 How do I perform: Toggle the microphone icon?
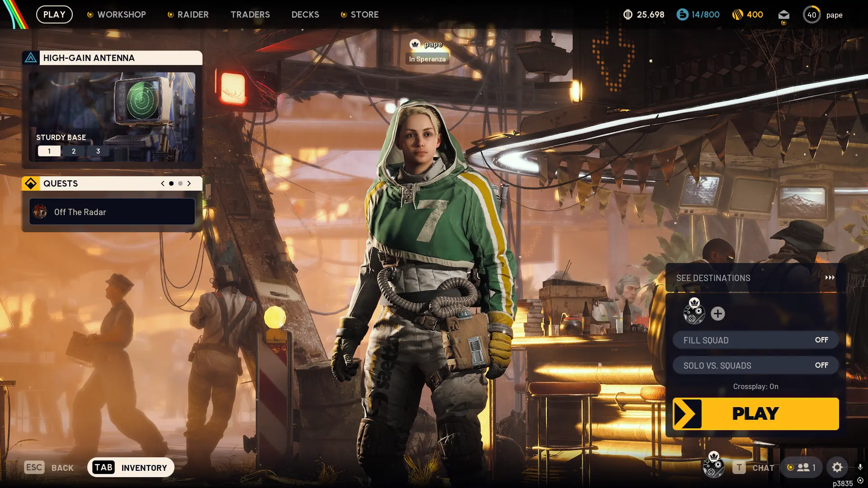point(860,467)
